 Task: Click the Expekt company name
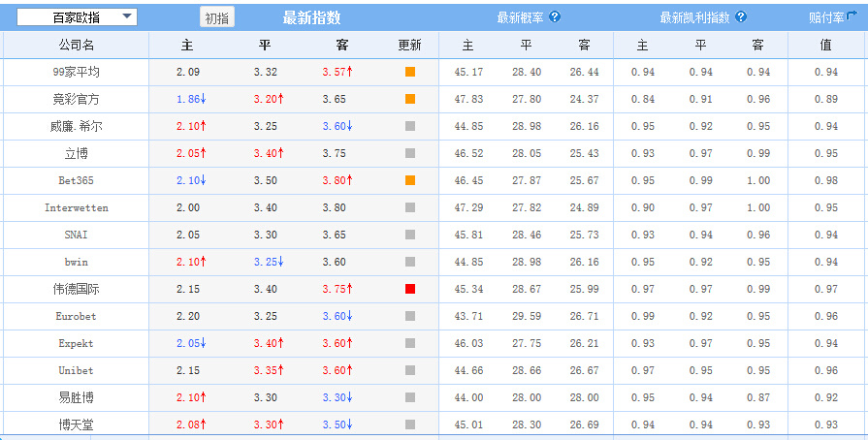tap(77, 343)
